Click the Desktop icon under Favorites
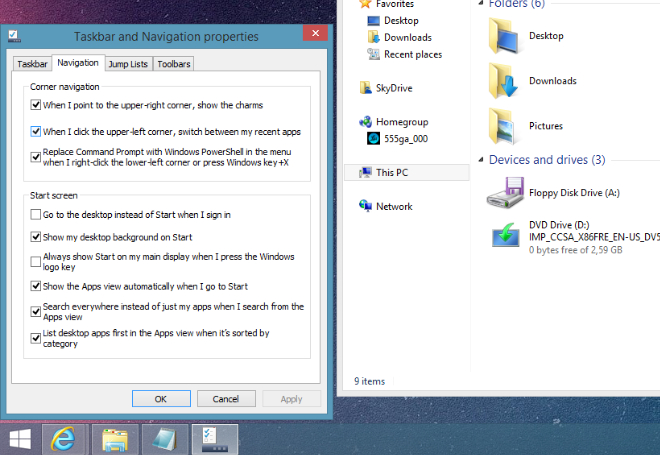This screenshot has width=660, height=455. pyautogui.click(x=373, y=21)
